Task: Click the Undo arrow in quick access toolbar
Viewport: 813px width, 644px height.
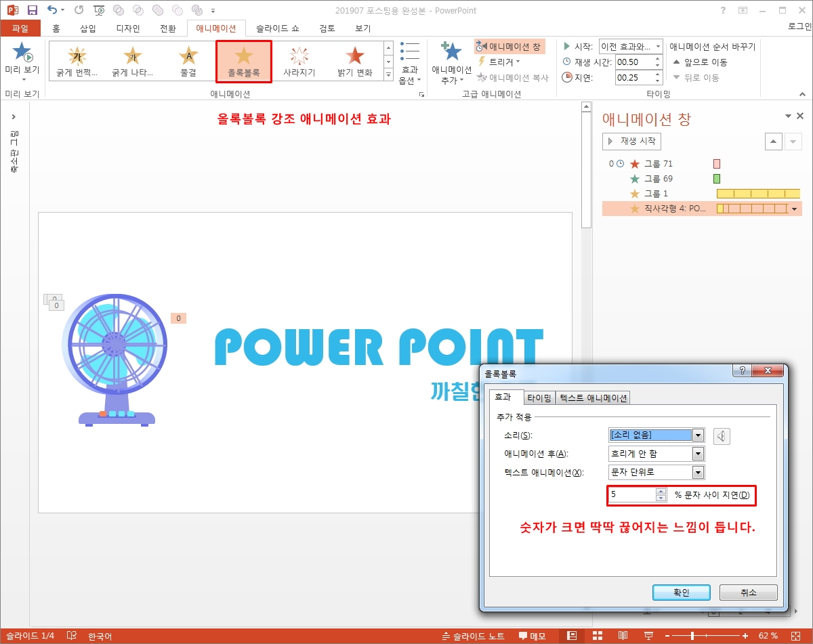Action: 52,10
